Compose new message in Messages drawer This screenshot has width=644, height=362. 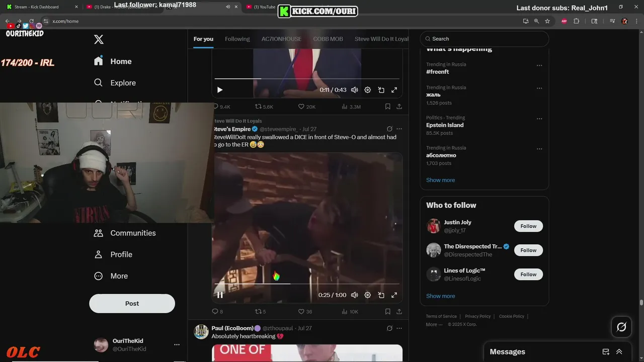tap(606, 352)
